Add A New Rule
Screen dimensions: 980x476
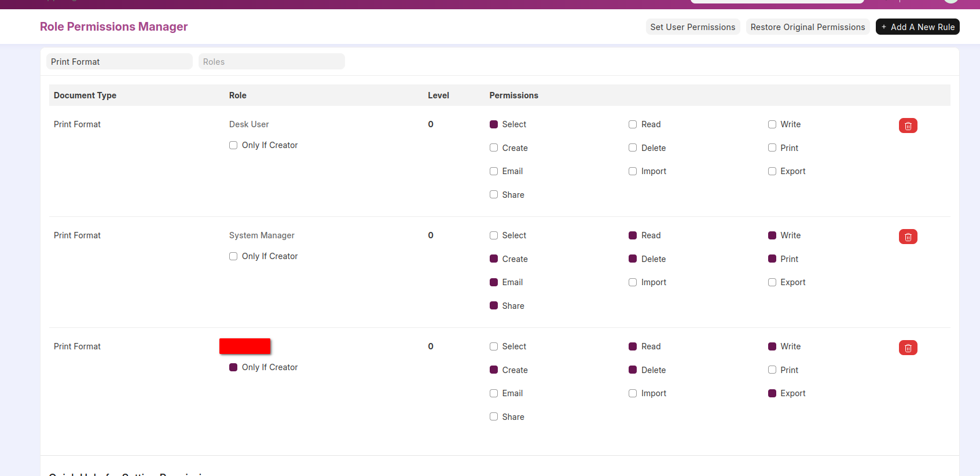917,27
